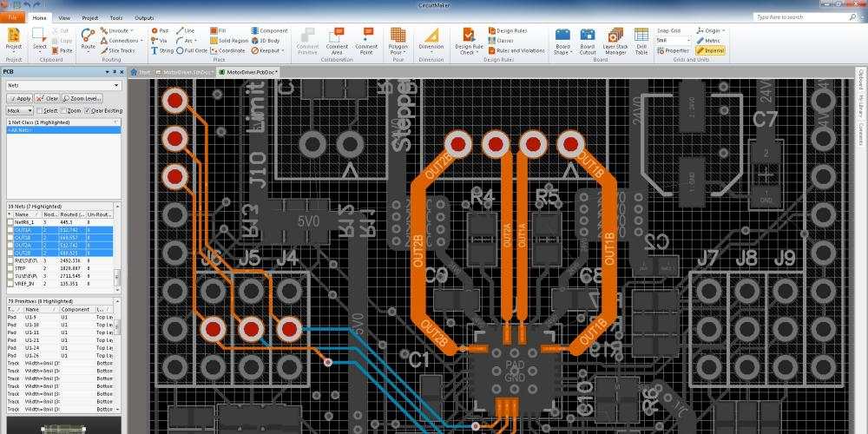
Task: Switch to the View ribbon tab
Action: tap(64, 17)
